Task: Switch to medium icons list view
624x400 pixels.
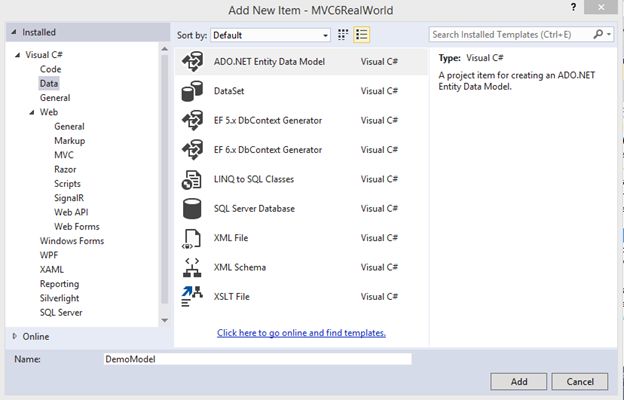Action: point(361,34)
